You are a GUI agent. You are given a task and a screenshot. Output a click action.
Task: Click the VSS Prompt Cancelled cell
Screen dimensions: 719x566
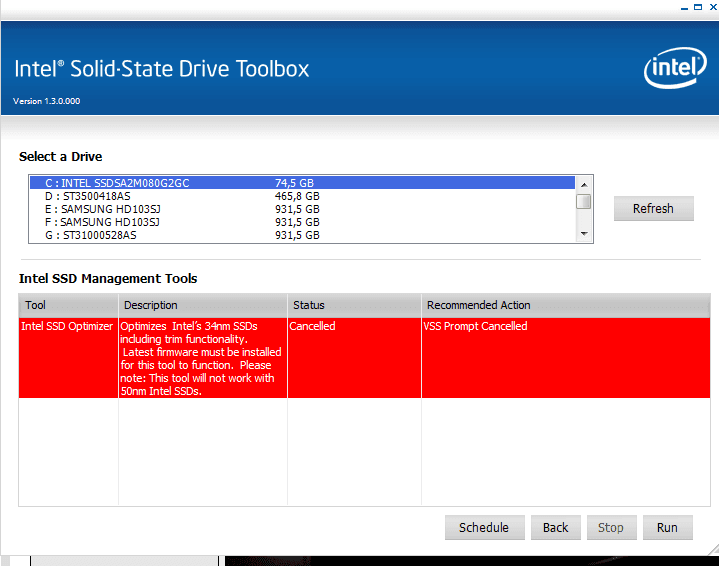tap(565, 358)
